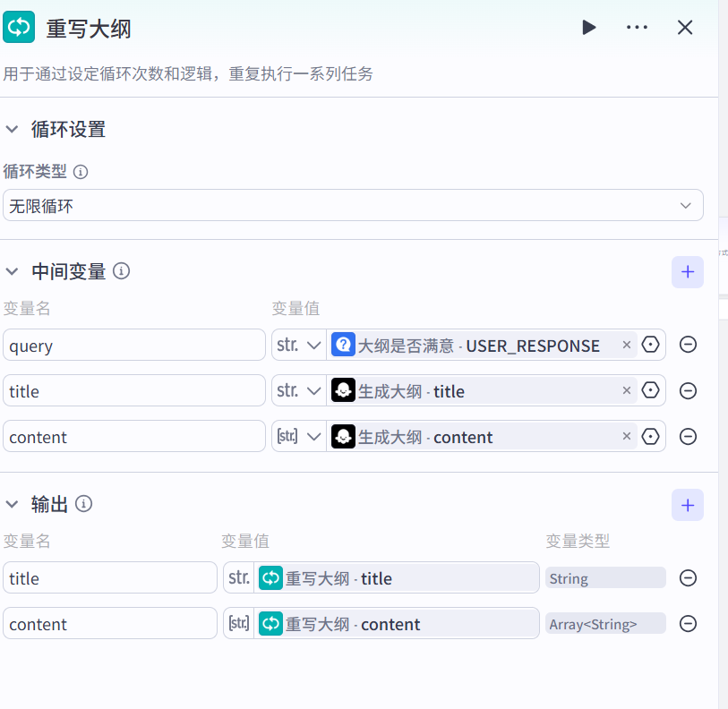The width and height of the screenshot is (728, 709).
Task: Open the three-dot more options menu
Action: click(x=637, y=28)
